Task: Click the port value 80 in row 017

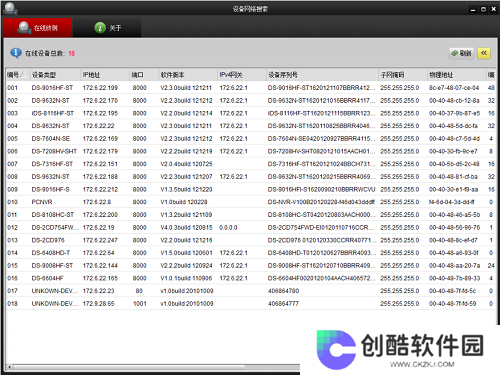Action: click(139, 291)
